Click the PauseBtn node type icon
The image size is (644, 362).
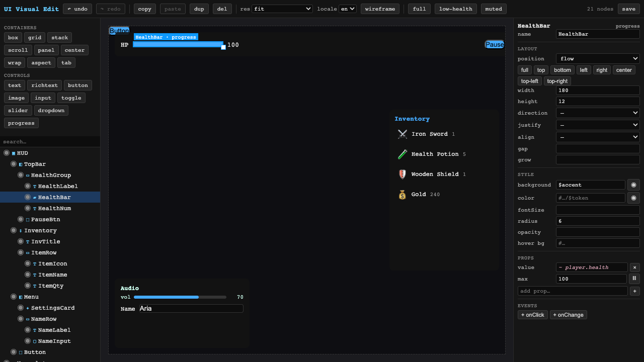click(28, 220)
